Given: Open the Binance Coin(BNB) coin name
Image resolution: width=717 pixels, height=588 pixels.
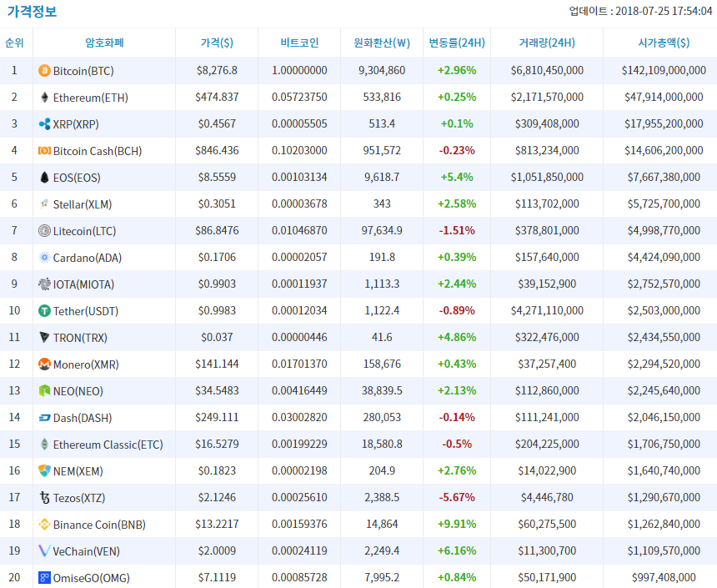Looking at the screenshot, I should (99, 525).
